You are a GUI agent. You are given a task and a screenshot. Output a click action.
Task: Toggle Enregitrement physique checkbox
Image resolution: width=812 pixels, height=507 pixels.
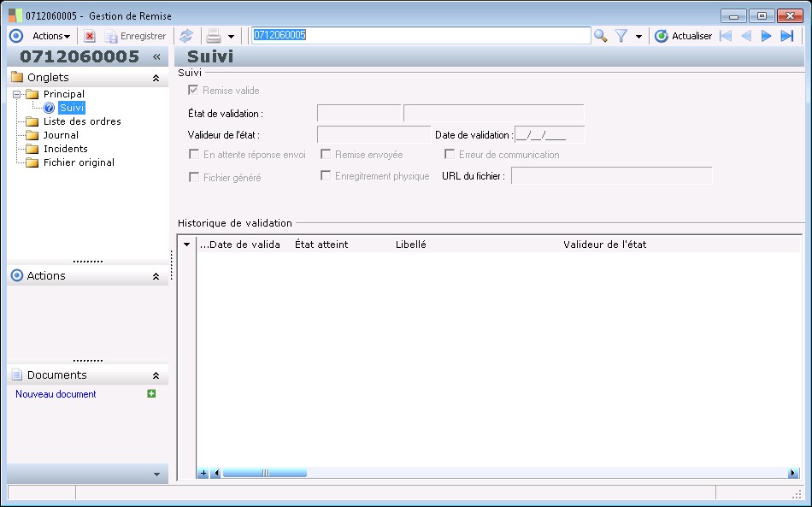coord(326,176)
